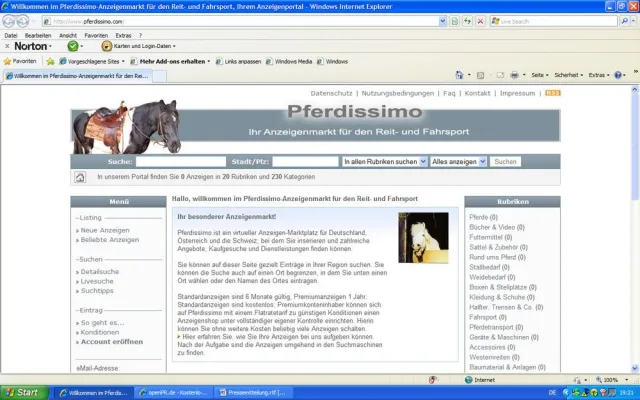Click the Norton green checkmark icon
This screenshot has width=640, height=400.
[73, 46]
